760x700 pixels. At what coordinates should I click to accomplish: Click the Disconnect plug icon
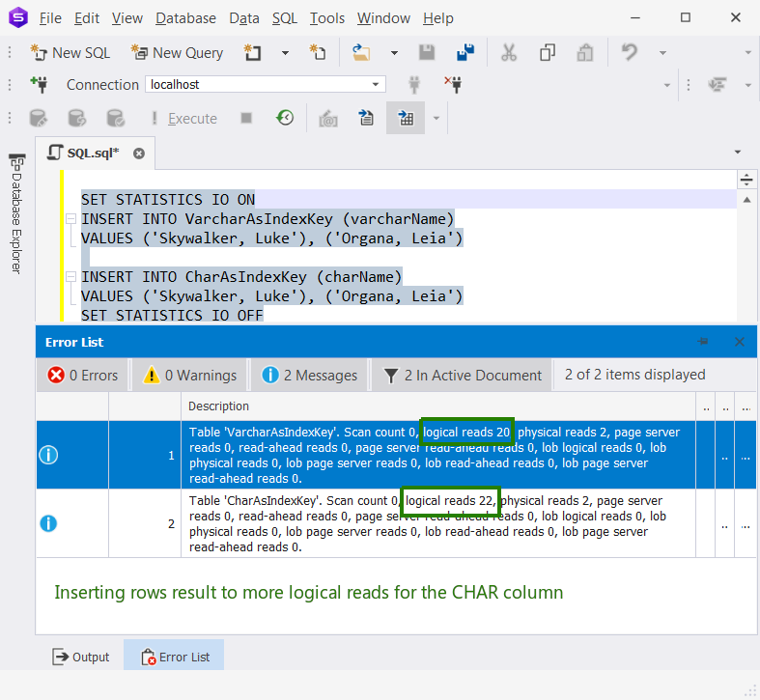[x=453, y=84]
